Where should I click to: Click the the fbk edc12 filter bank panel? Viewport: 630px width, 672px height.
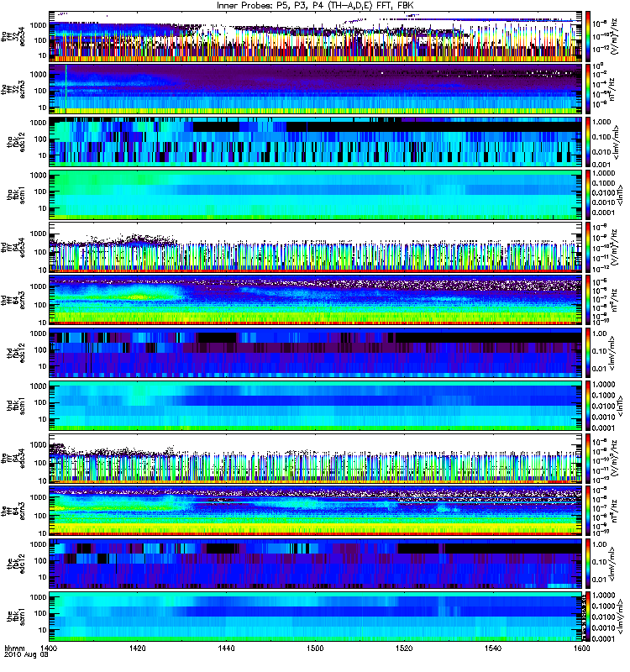click(x=316, y=564)
